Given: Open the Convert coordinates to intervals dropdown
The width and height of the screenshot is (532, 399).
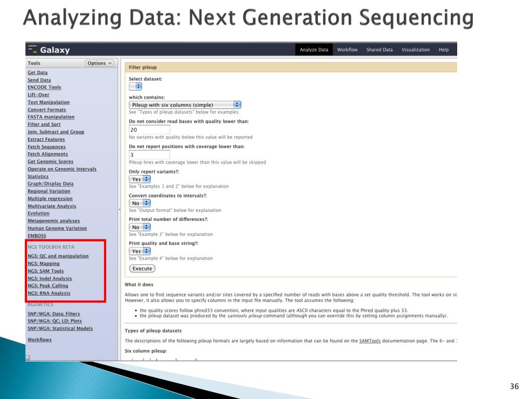Looking at the screenshot, I should click(x=139, y=203).
